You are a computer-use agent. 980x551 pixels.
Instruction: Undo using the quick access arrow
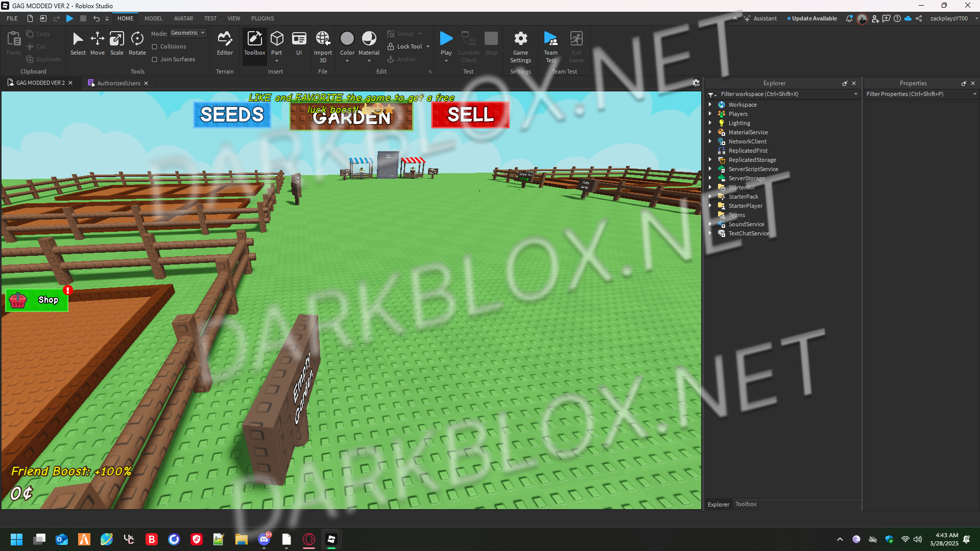[96, 18]
